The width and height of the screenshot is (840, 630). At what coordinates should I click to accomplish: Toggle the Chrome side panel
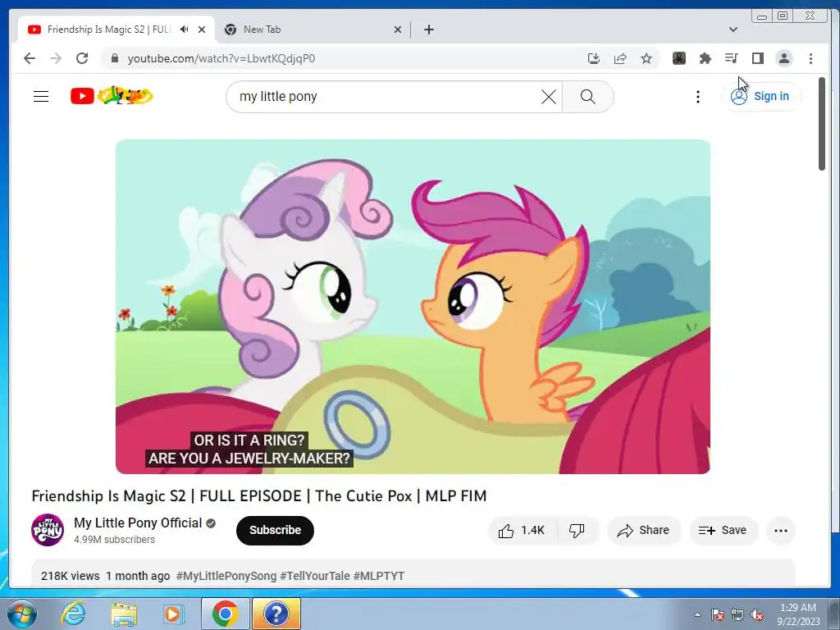pos(757,58)
